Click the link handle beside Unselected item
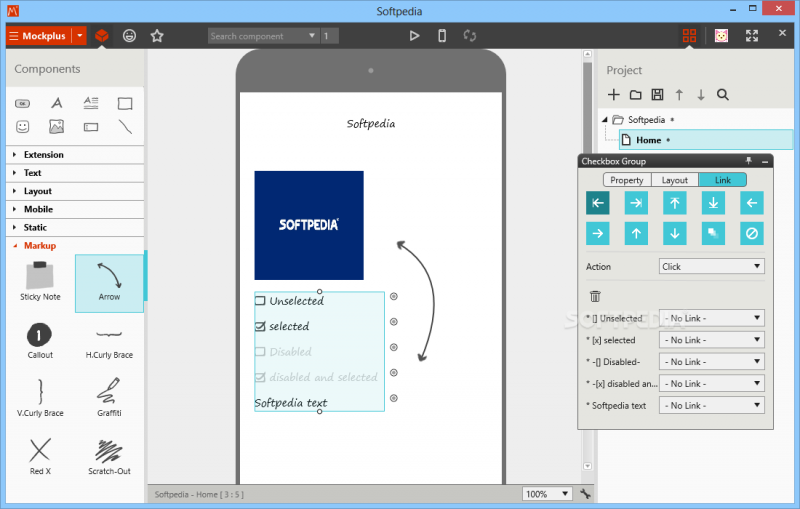 pyautogui.click(x=394, y=296)
